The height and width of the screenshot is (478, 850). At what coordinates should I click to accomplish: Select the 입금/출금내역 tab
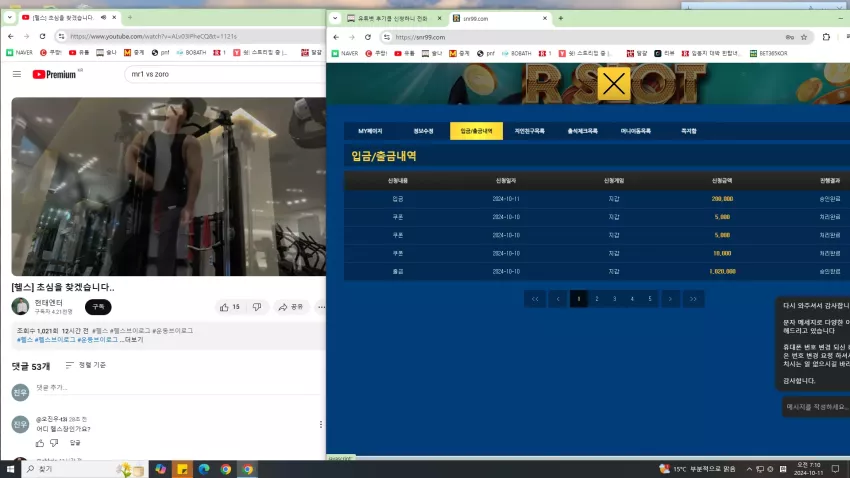click(476, 131)
